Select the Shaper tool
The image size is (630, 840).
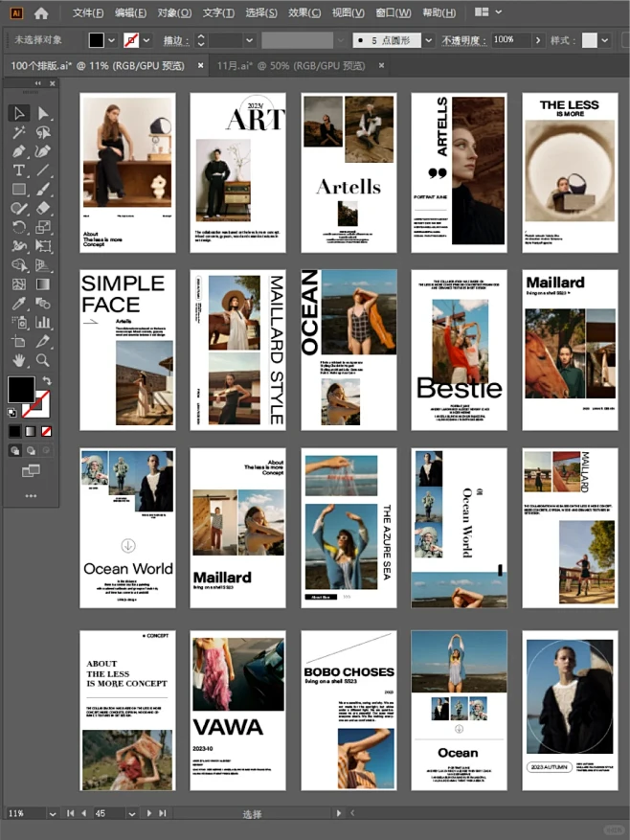click(x=19, y=209)
